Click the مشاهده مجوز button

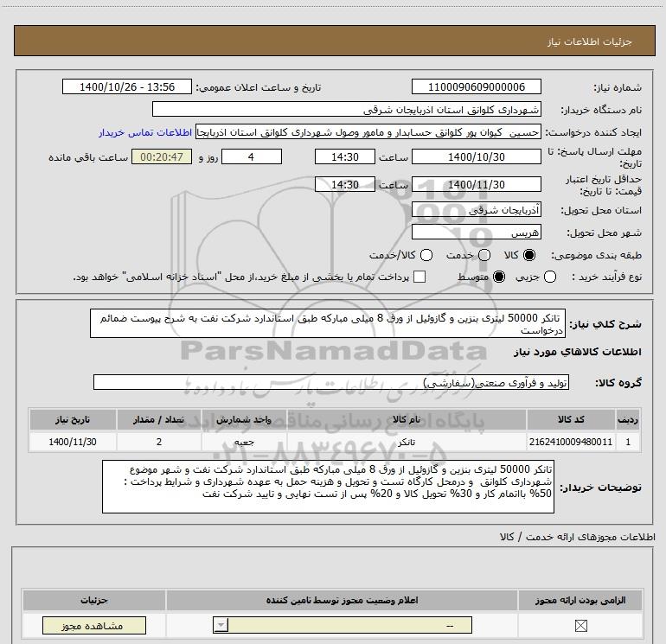click(x=94, y=626)
